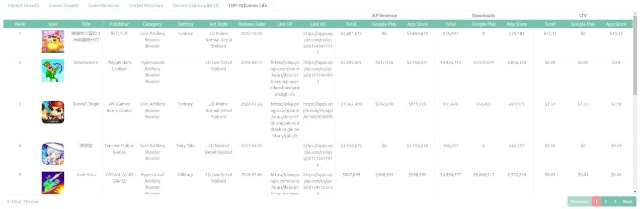Open the Games Growth tab
This screenshot has height=209, width=644.
[63, 6]
